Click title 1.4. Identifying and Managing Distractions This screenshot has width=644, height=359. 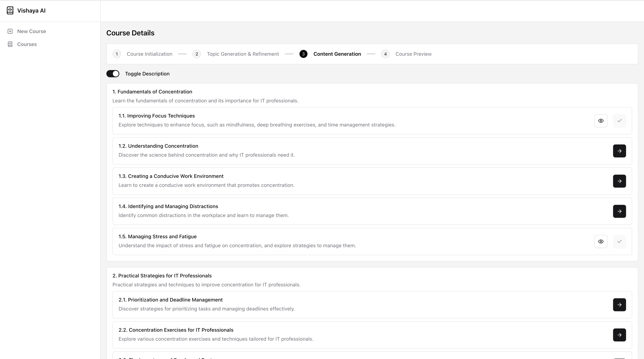tap(168, 206)
